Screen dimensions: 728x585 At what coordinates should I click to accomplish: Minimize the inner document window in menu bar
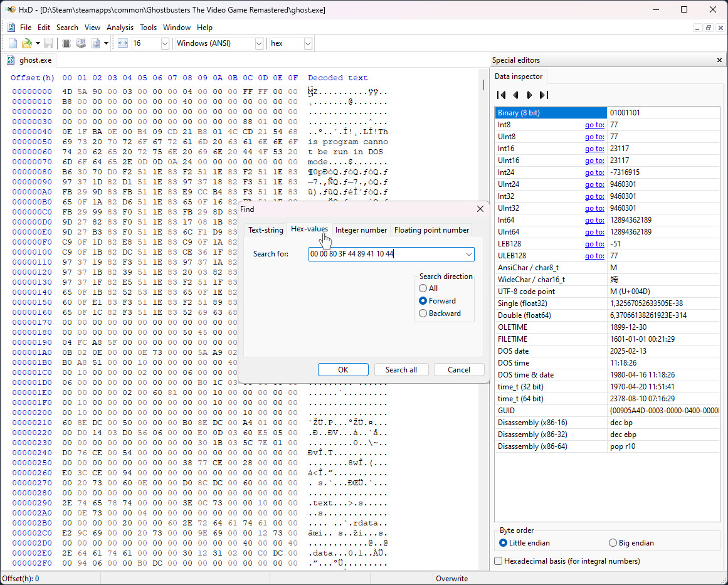697,28
